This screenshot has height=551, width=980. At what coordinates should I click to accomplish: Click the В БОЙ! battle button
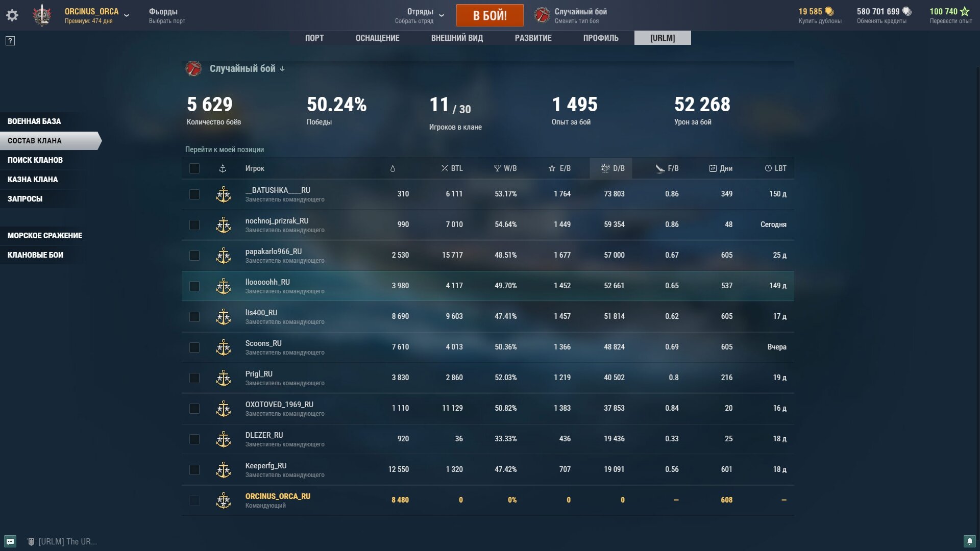point(489,15)
